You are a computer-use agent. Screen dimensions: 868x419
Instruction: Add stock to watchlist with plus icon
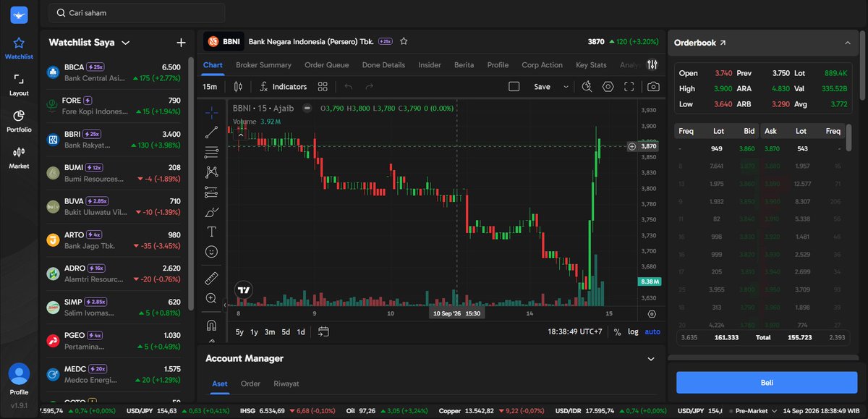[x=181, y=43]
